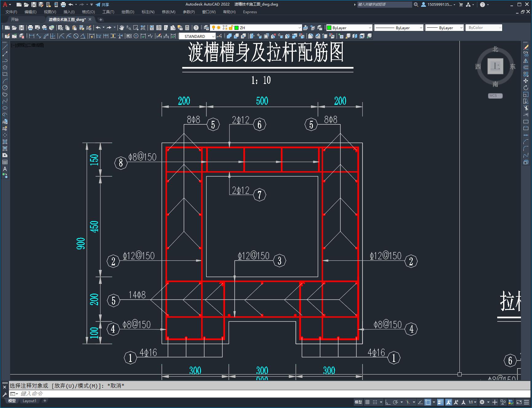Viewport: 532px width, 408px height.
Task: Toggle snap mode dots in status bar
Action: click(375, 402)
